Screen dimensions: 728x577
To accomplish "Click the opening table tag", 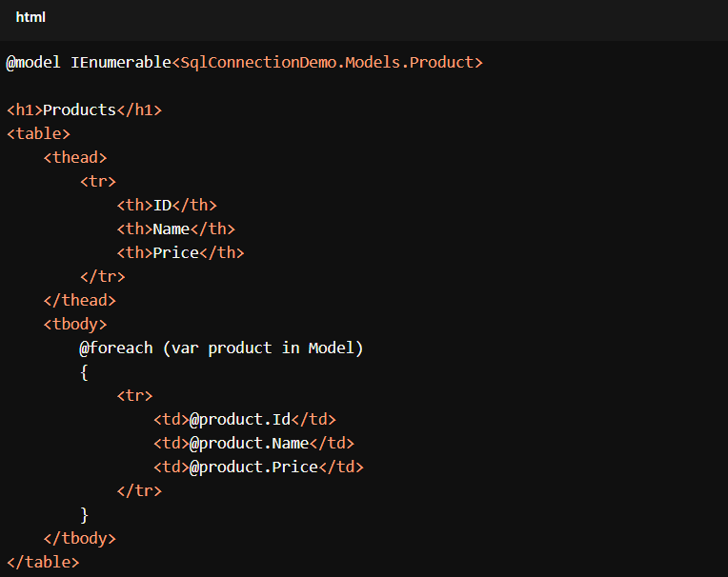I will [x=38, y=134].
